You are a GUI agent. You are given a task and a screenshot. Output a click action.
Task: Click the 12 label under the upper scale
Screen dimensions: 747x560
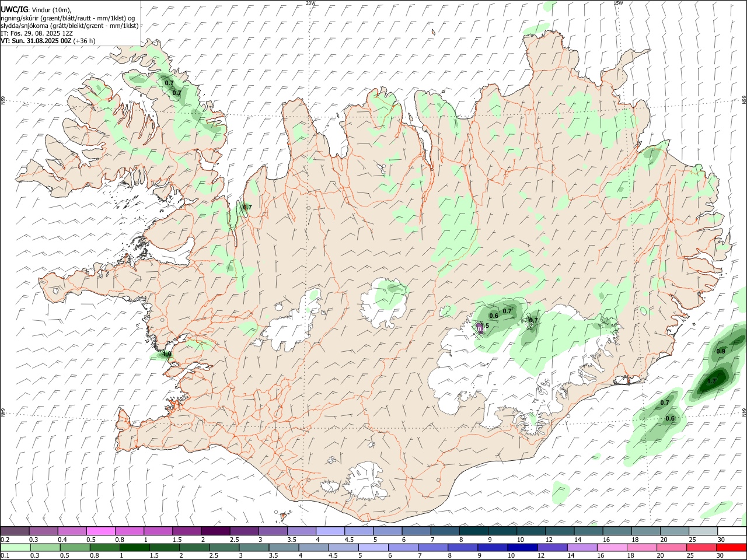(x=549, y=540)
